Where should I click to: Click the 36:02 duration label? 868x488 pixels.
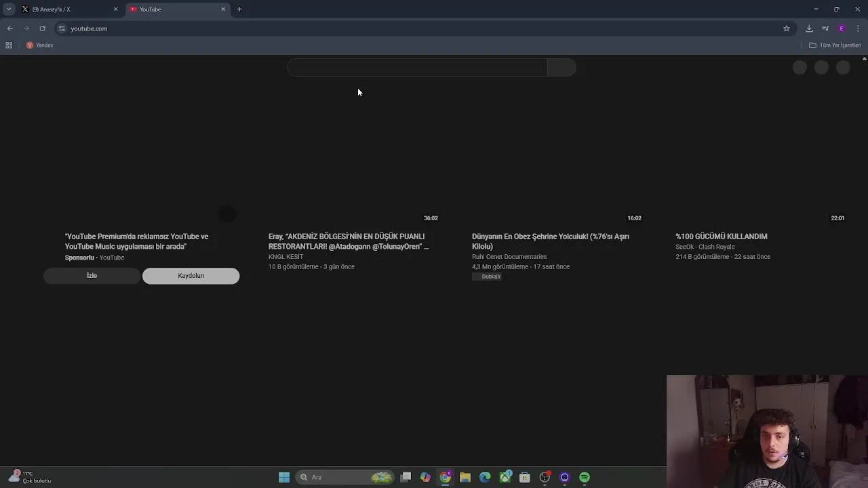click(431, 218)
